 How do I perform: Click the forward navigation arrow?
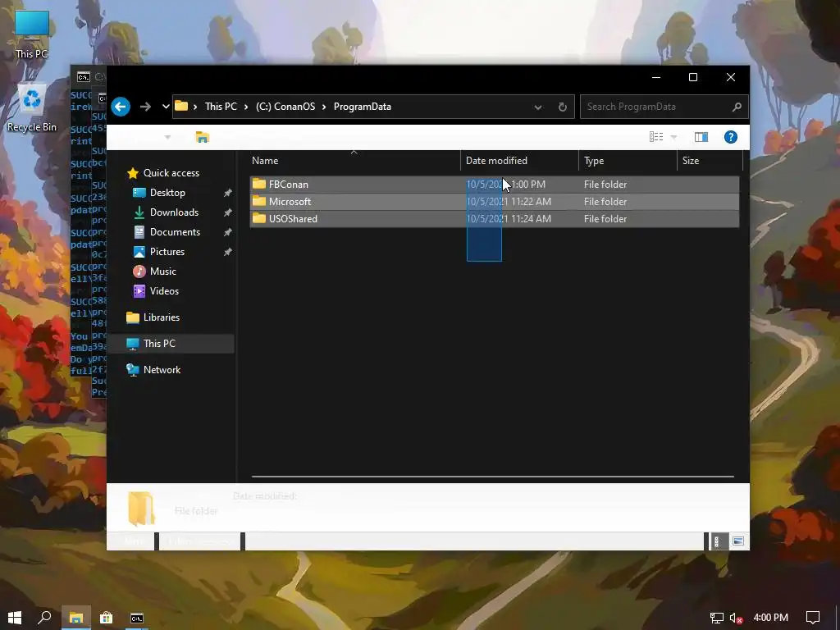(x=145, y=107)
